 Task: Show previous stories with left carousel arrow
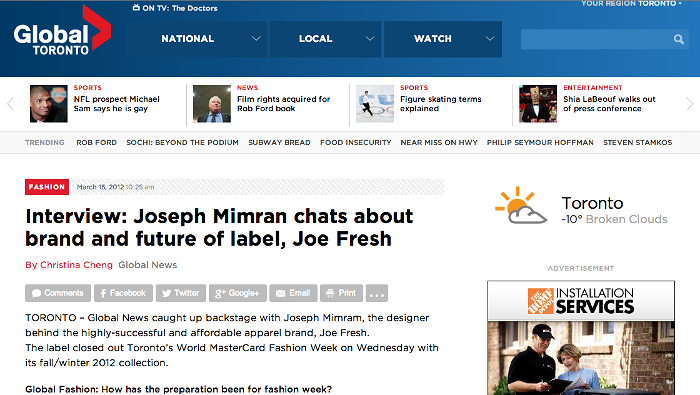point(10,104)
